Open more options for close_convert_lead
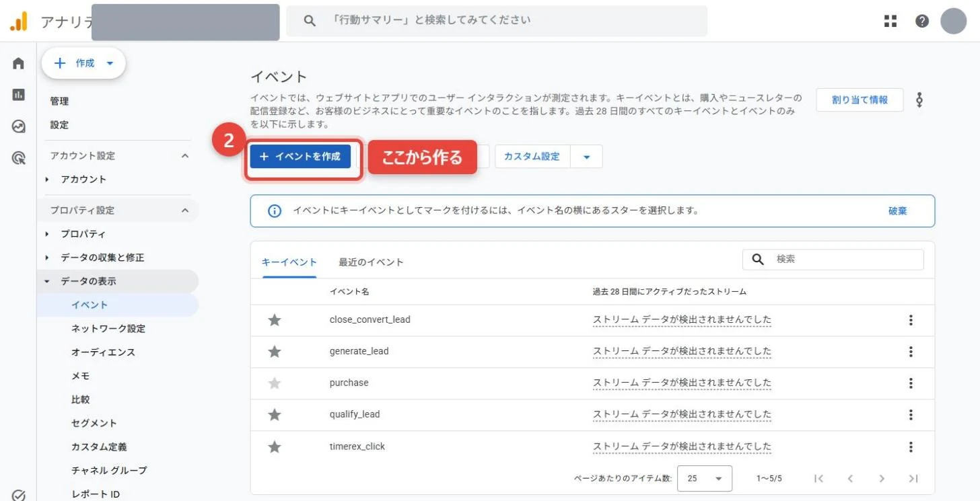Image resolution: width=980 pixels, height=501 pixels. 911,320
